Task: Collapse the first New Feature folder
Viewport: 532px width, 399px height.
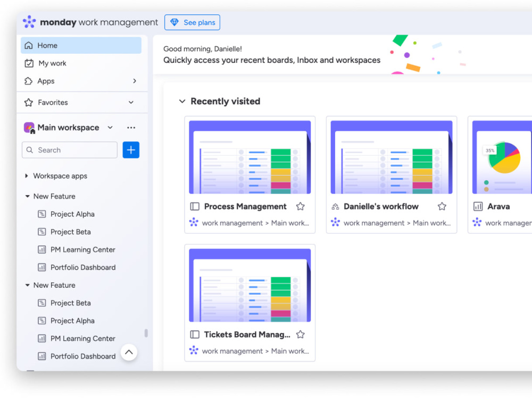Action: 27,196
